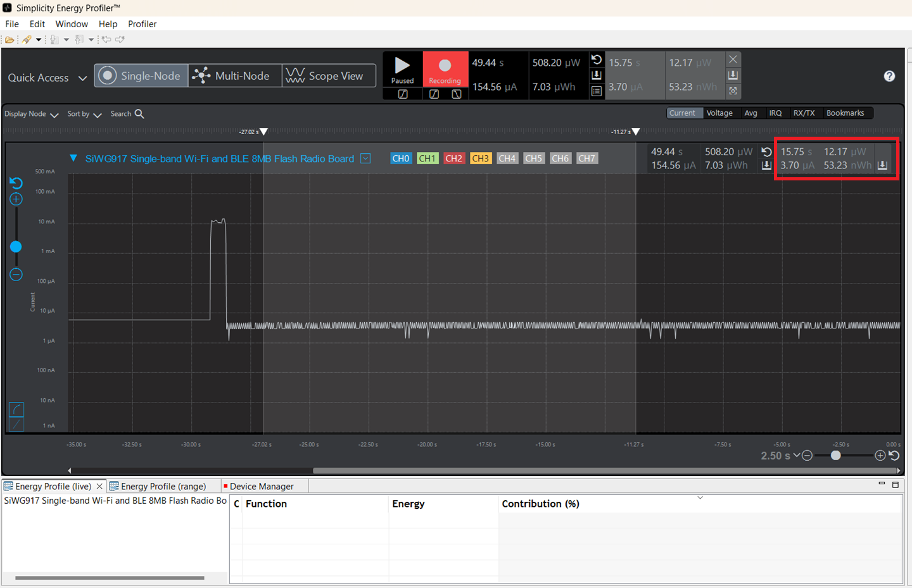The image size is (912, 588).
Task: Zoom in using the plus magnifier icon
Action: 15,199
